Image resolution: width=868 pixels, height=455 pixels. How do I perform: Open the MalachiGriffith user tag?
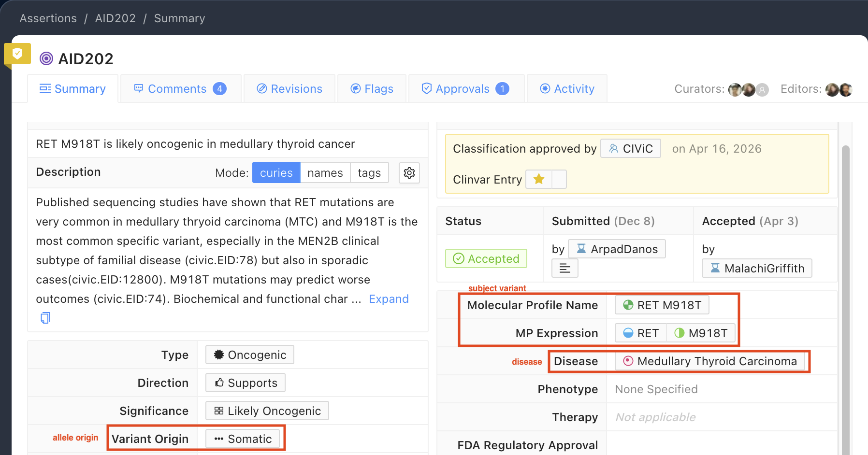(x=757, y=269)
